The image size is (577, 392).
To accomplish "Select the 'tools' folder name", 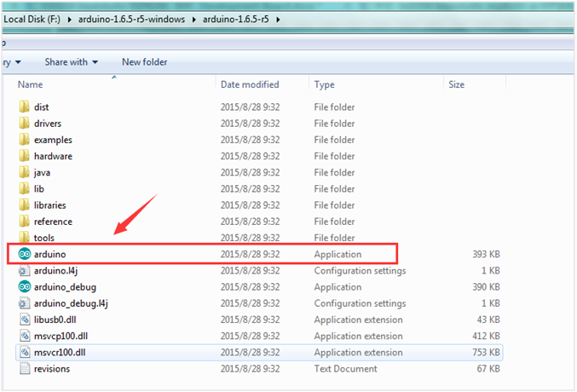I will (44, 238).
